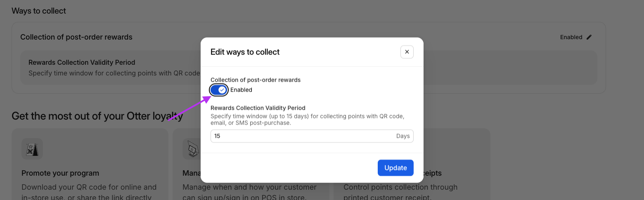Viewport: 644px width, 200px height.
Task: Click the Update button
Action: (395, 168)
